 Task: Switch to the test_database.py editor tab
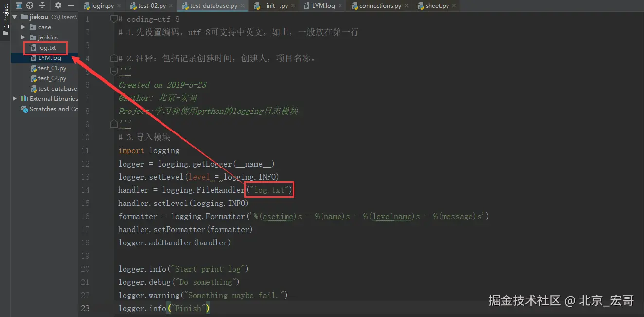214,6
